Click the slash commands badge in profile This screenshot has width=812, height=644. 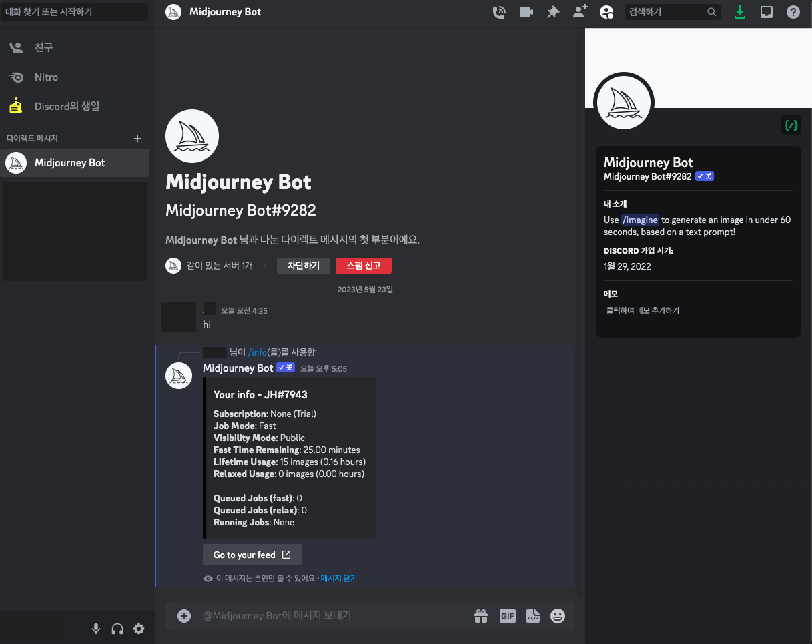(791, 125)
